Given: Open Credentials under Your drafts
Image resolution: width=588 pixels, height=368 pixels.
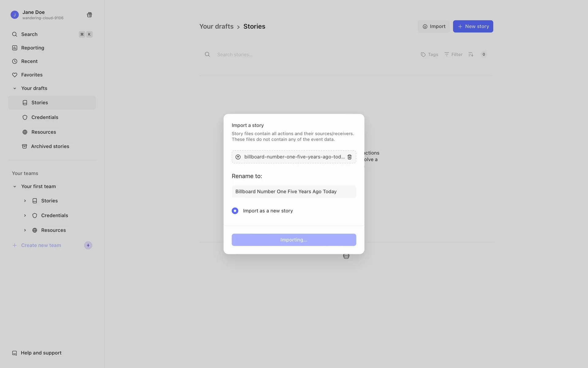Looking at the screenshot, I should [x=45, y=117].
